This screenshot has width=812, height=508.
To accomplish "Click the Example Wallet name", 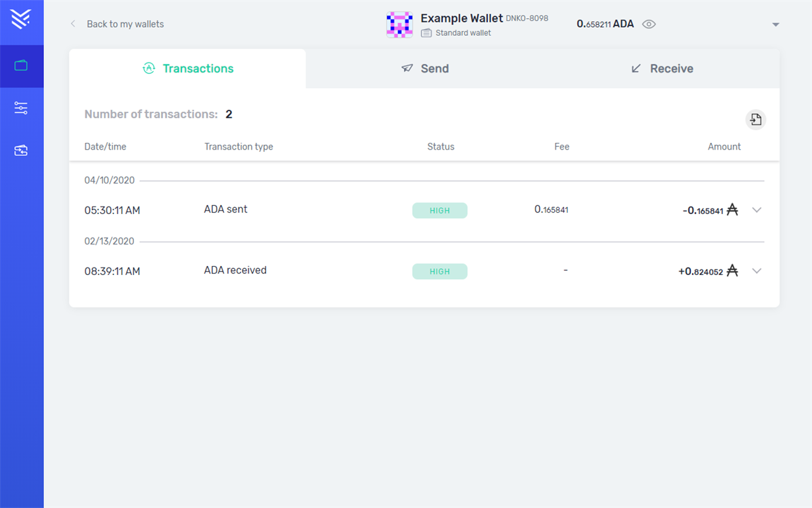I will 462,18.
